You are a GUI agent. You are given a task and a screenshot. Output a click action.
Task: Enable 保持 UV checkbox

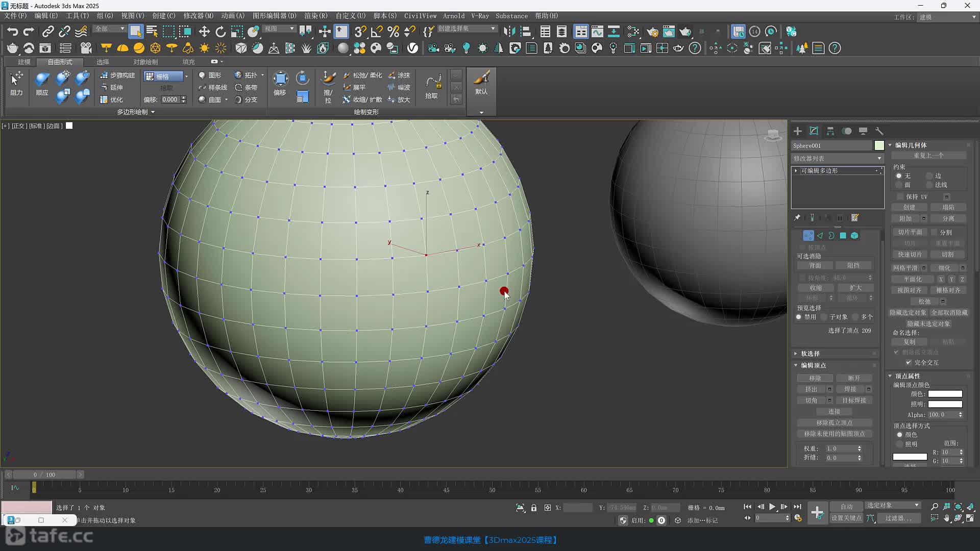coord(900,197)
